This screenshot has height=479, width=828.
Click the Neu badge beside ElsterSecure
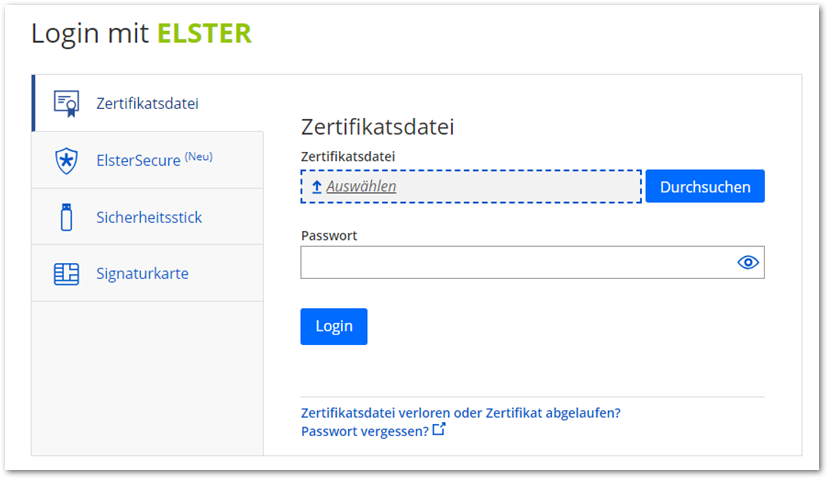click(x=199, y=157)
